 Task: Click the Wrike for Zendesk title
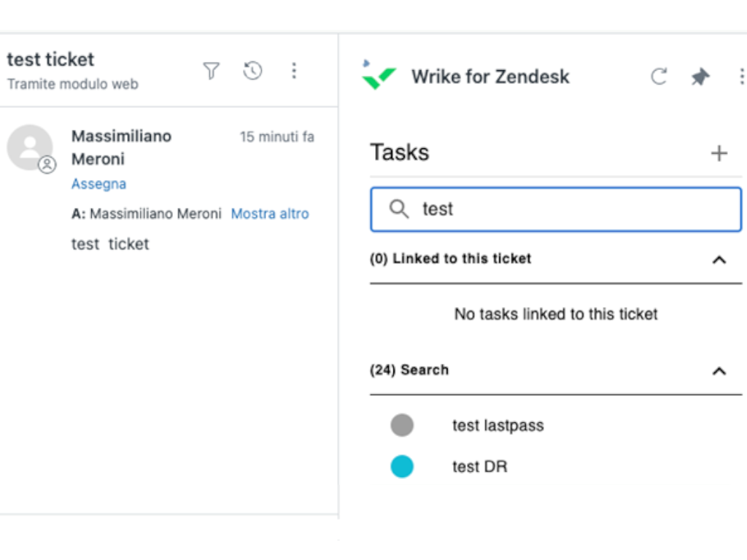[490, 77]
